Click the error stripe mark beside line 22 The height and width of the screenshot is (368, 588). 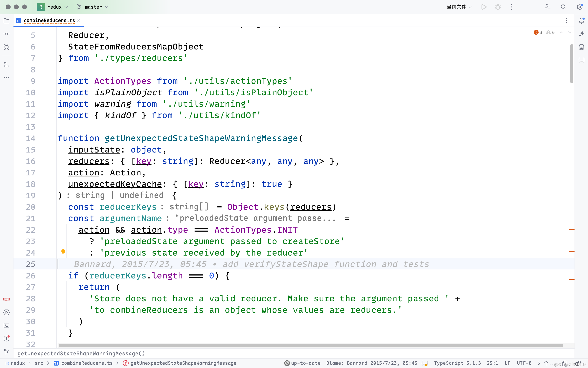[x=571, y=229]
